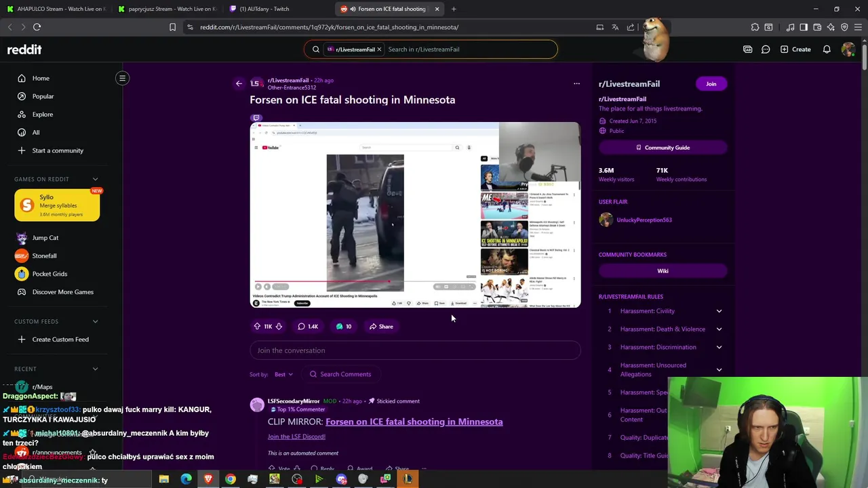Image resolution: width=868 pixels, height=488 pixels.
Task: Open the Reddit advertise icon
Action: (747, 49)
